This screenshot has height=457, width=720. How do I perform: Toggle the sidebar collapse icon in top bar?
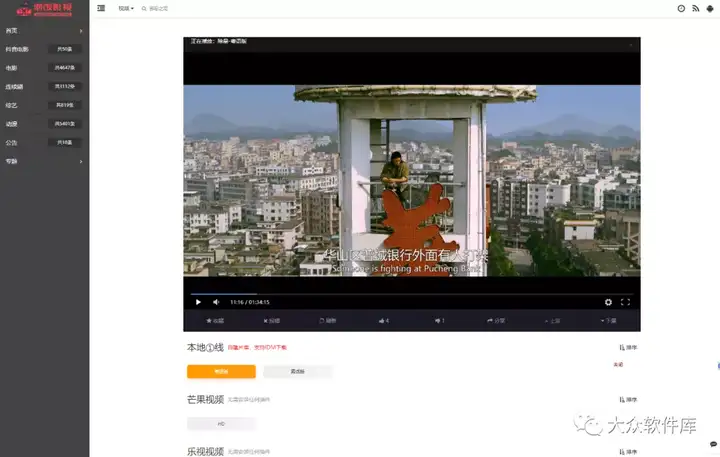tap(101, 8)
